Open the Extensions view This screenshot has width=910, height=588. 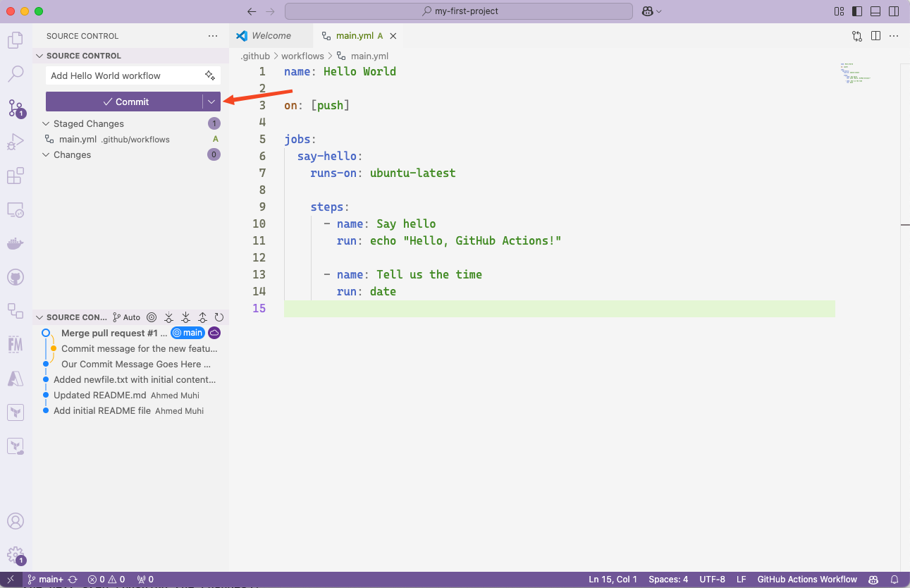click(x=16, y=176)
